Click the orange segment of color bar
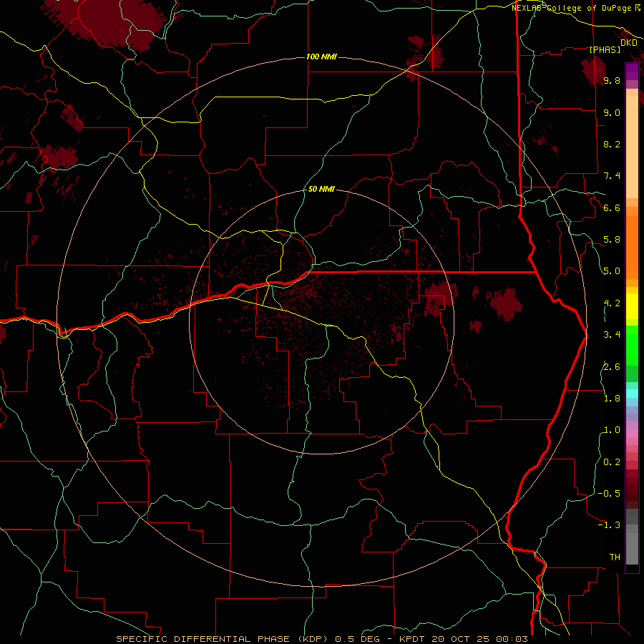Screen dimensions: 644x644 point(632,247)
